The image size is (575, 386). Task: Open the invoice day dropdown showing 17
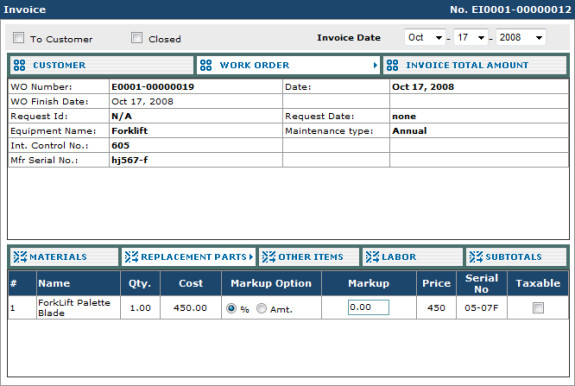(471, 37)
